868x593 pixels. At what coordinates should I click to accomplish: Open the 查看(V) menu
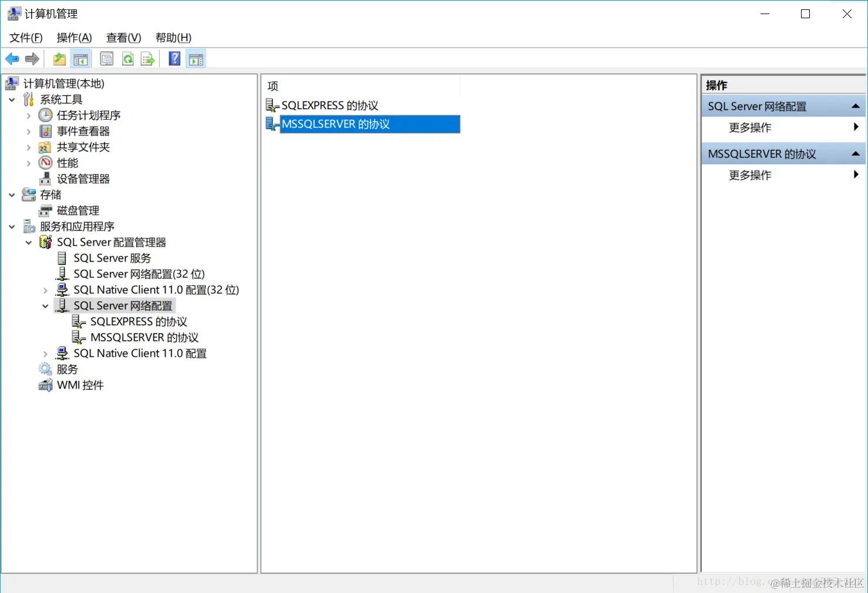coord(123,38)
